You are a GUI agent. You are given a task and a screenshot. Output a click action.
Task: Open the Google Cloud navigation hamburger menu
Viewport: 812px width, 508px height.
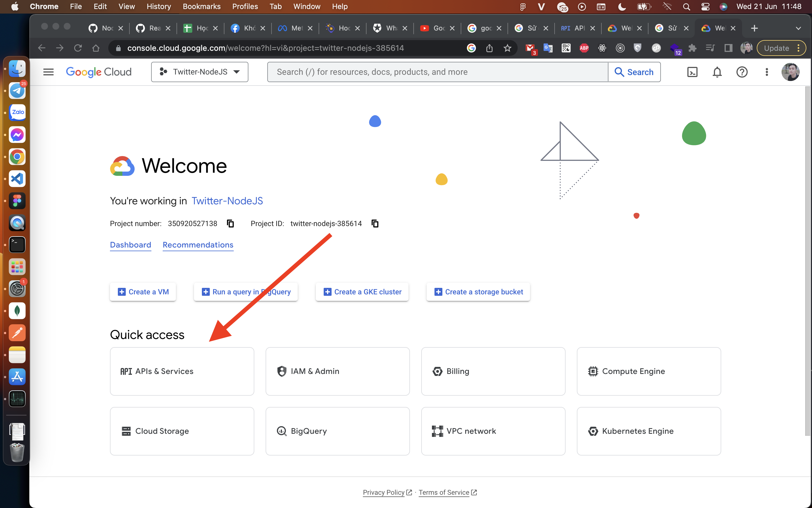48,72
